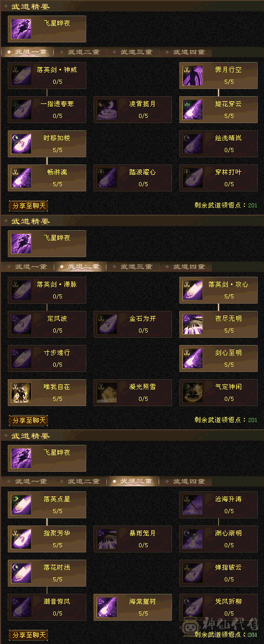Select the 唯我自在 skill icon
264x644 pixels.
point(21,393)
